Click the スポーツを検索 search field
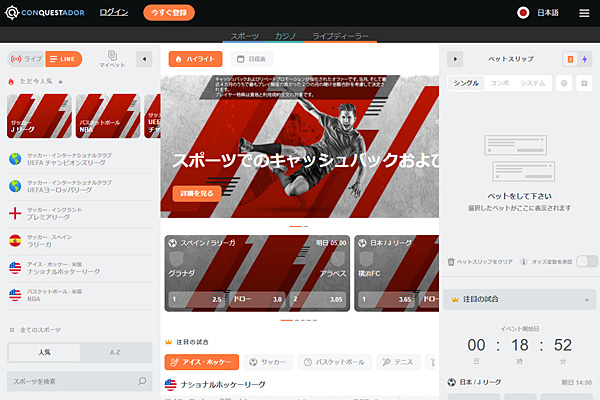The width and height of the screenshot is (600, 400). coord(70,382)
